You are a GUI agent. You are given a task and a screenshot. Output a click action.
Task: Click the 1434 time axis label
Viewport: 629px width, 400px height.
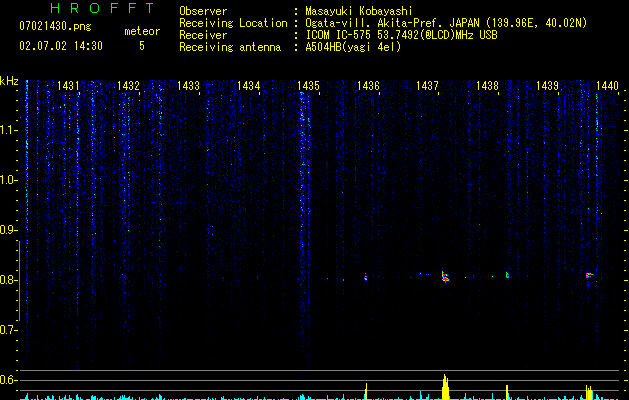coord(248,86)
